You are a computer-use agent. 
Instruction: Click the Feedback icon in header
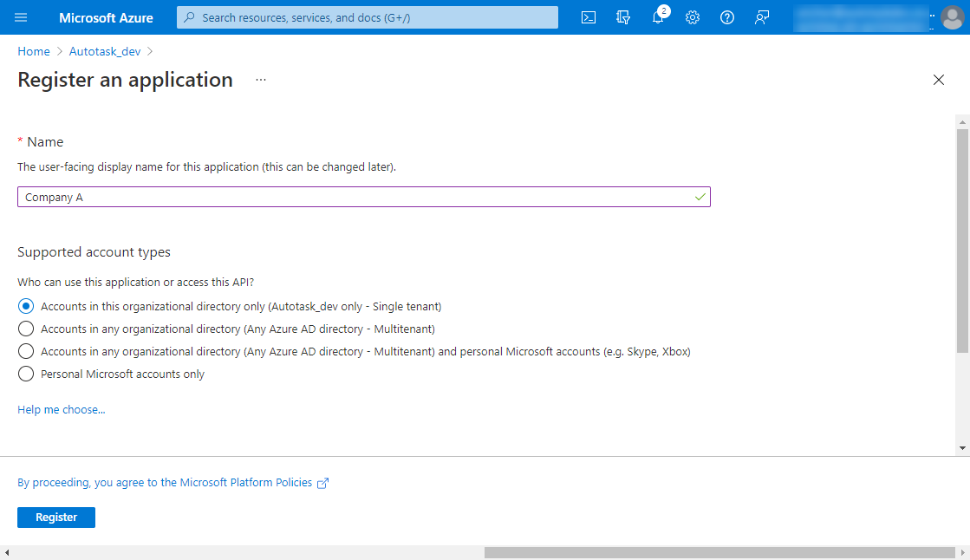762,17
